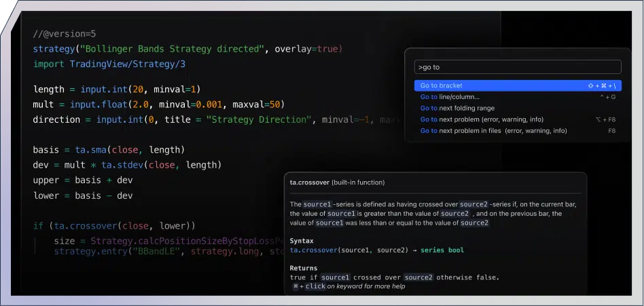Image resolution: width=644 pixels, height=306 pixels.
Task: Click the '//@version=5' comment line
Action: point(65,34)
